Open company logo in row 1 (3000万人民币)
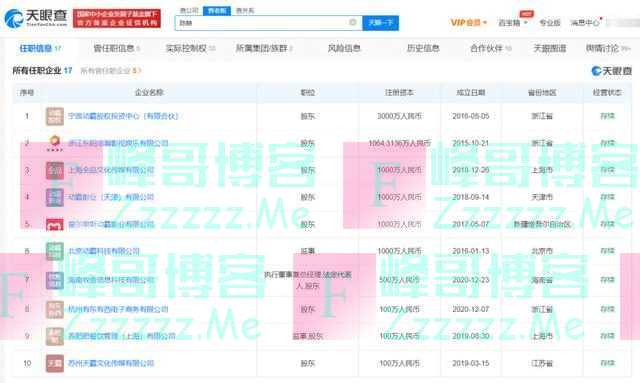The width and height of the screenshot is (640, 383). point(55,116)
